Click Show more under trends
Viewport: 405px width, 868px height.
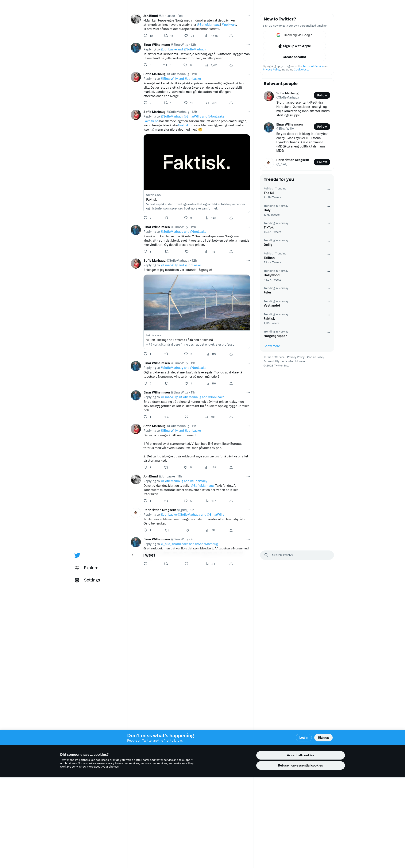271,346
